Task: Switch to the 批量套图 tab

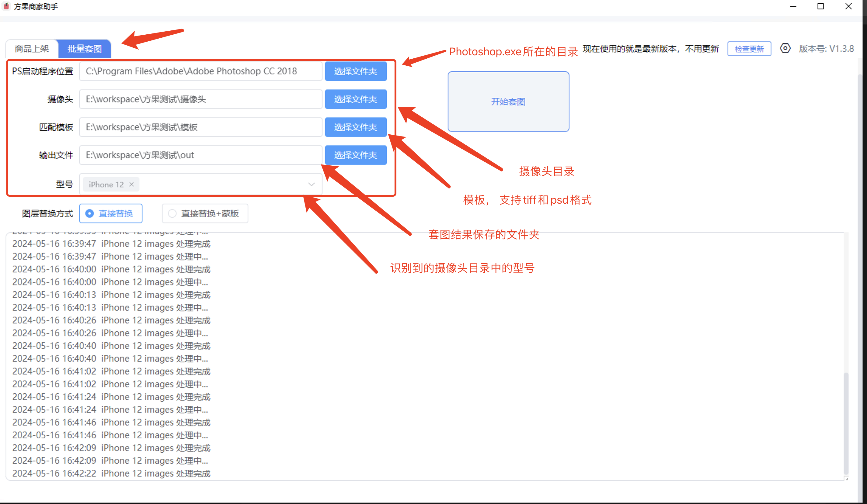Action: [x=84, y=49]
